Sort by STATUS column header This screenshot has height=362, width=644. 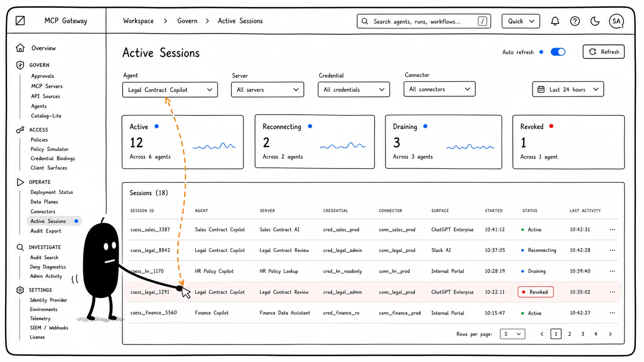[530, 211]
